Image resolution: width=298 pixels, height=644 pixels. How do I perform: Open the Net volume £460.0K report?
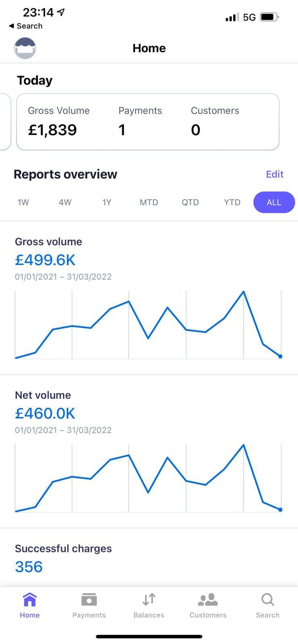(x=45, y=413)
